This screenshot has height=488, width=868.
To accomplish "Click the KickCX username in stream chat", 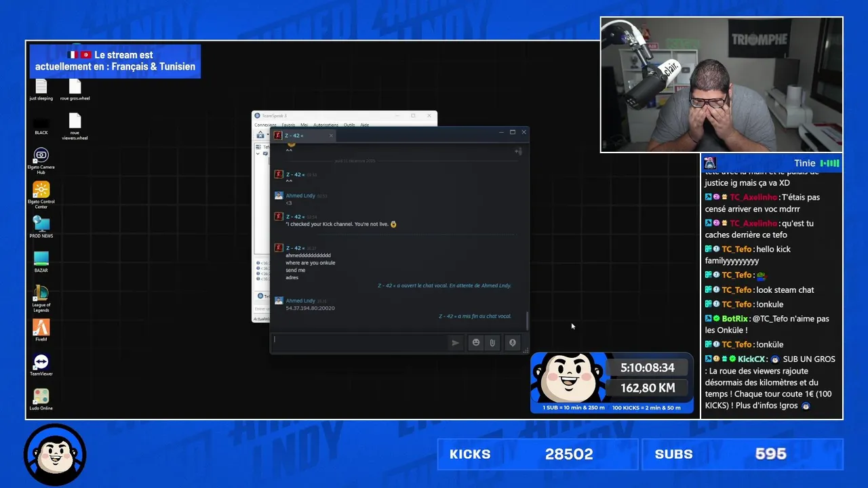I will coord(752,359).
